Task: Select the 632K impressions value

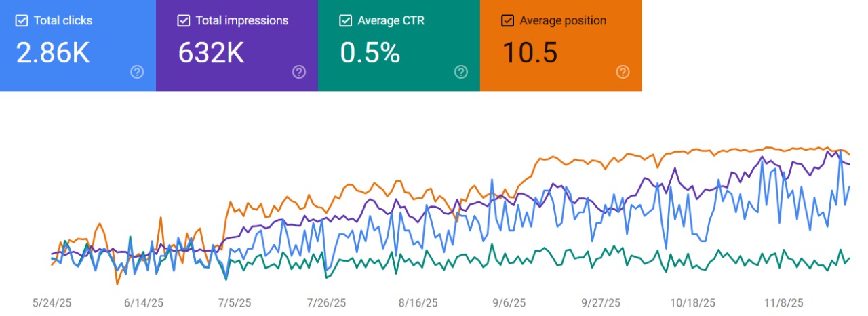Action: [211, 53]
